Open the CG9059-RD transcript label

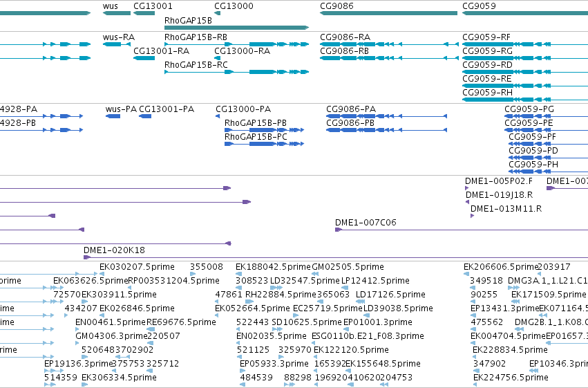point(488,65)
